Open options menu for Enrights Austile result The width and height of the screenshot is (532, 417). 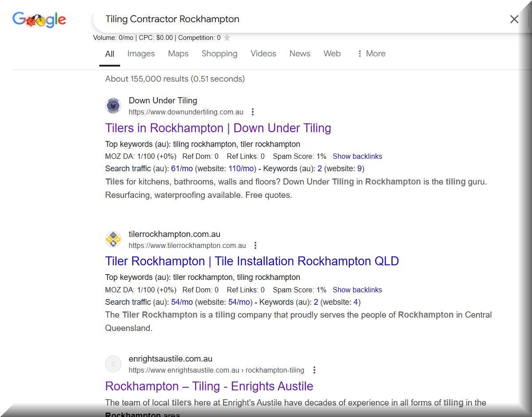tap(314, 370)
